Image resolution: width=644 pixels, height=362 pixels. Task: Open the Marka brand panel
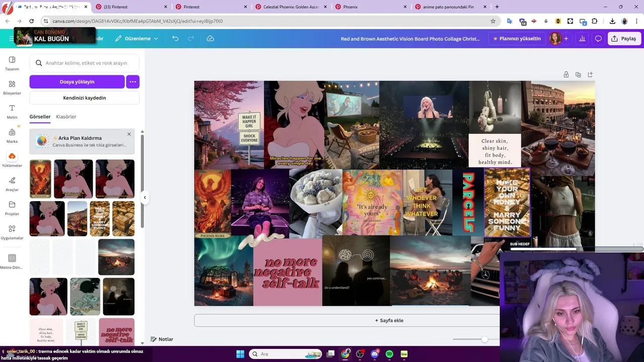point(12,136)
